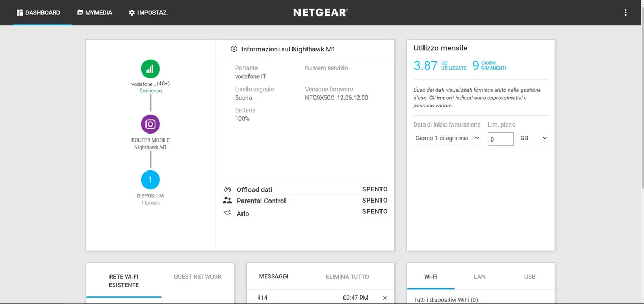Click the Connesso status text

click(150, 91)
